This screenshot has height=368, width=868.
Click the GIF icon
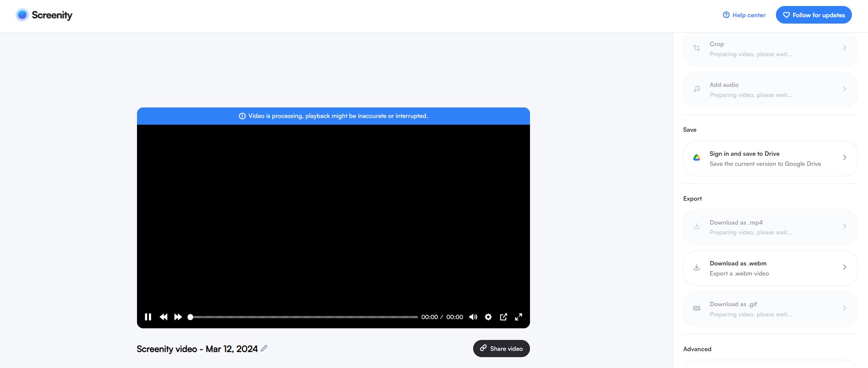697,308
